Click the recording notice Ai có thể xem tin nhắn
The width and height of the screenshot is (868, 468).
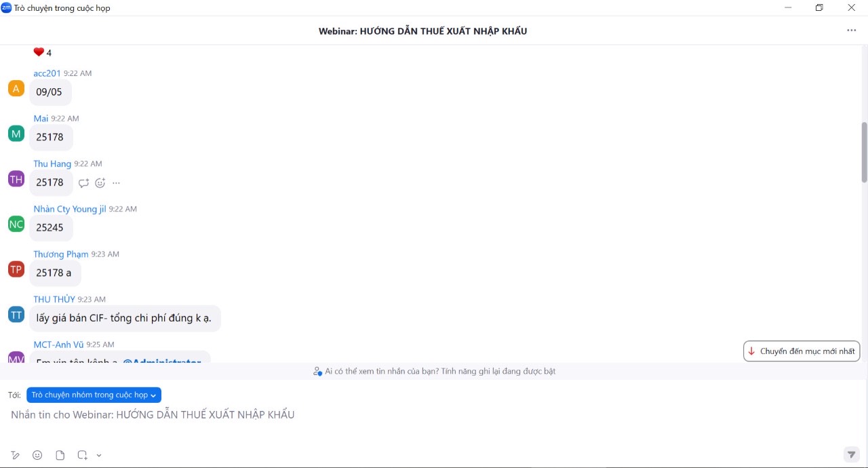pyautogui.click(x=440, y=371)
